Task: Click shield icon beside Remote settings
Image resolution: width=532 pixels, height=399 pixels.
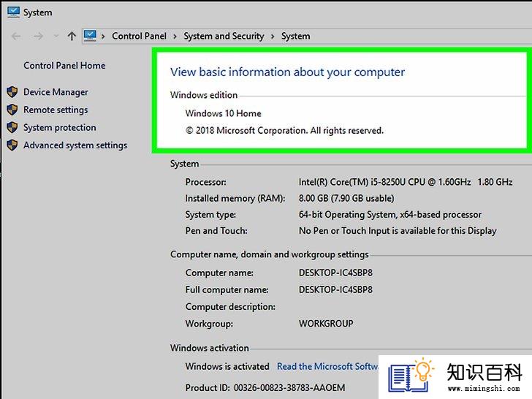Action: pyautogui.click(x=12, y=110)
